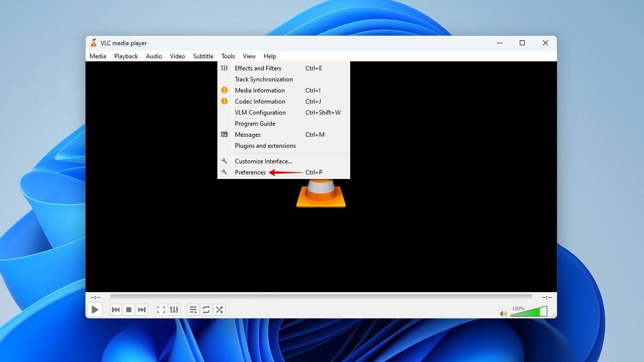
Task: Click elapsed time label at left
Action: coord(96,297)
